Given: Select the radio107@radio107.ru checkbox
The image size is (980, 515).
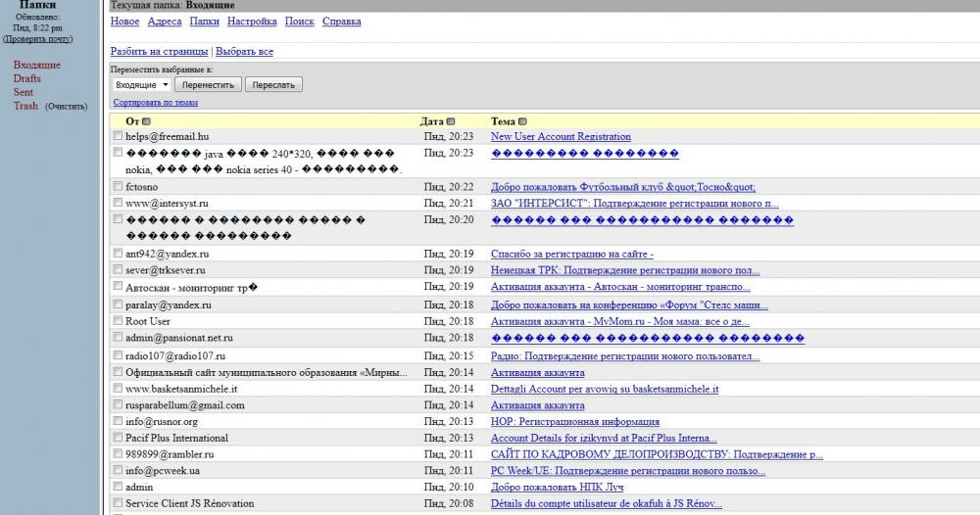Looking at the screenshot, I should [x=118, y=354].
